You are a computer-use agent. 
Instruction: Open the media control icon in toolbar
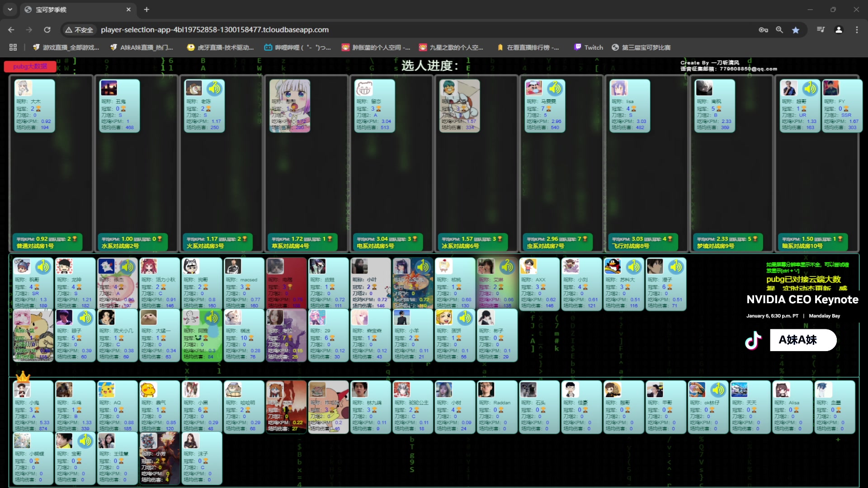click(x=821, y=30)
